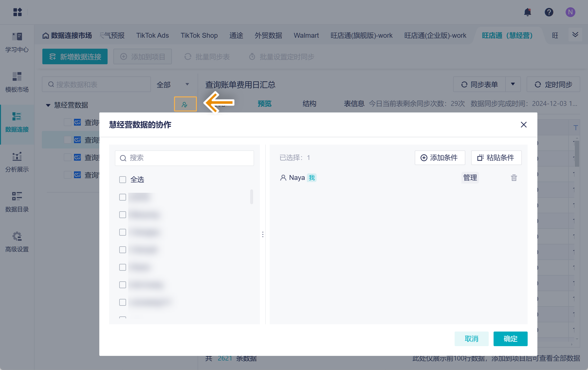
Task: Click the 添加条件 button
Action: pos(440,157)
